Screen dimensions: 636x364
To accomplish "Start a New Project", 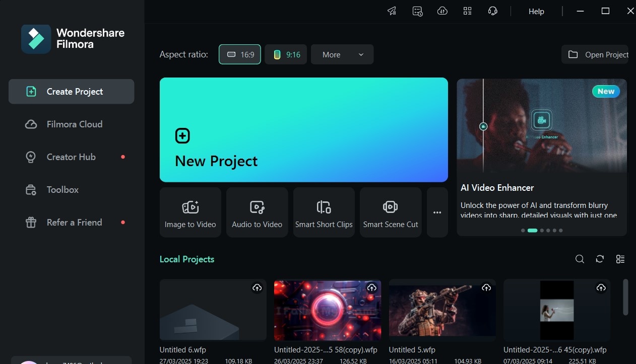I will 304,130.
